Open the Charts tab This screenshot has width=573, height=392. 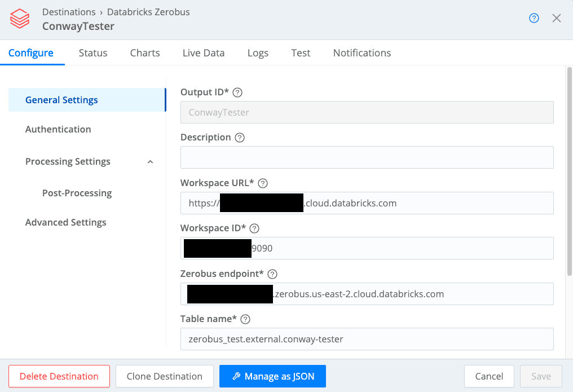pos(145,53)
